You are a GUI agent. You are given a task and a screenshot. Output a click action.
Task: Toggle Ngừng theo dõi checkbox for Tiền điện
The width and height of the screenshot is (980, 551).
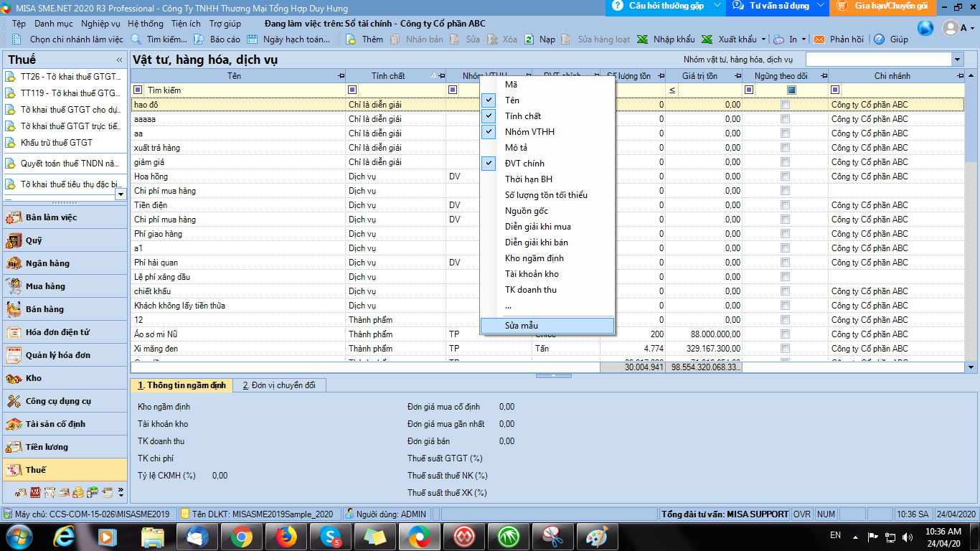point(786,205)
